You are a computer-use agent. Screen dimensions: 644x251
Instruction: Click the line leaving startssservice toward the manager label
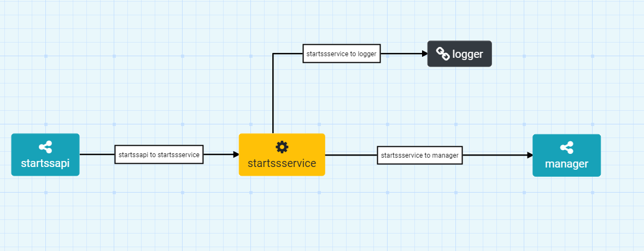[x=350, y=155]
